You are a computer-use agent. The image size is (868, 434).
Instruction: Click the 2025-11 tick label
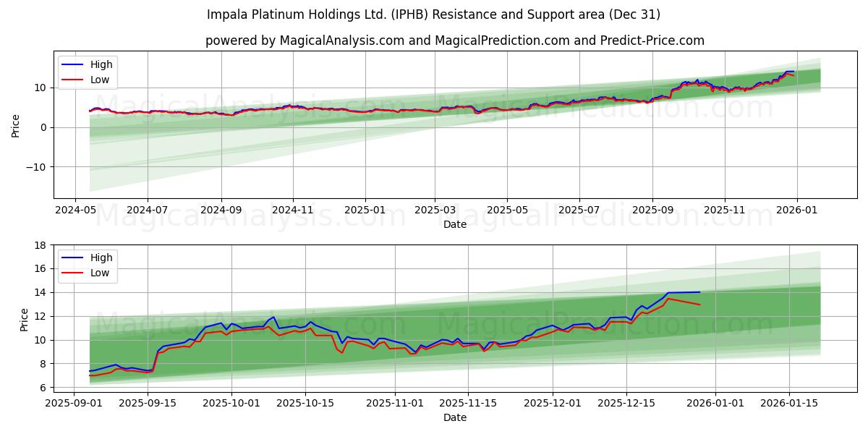(x=725, y=210)
